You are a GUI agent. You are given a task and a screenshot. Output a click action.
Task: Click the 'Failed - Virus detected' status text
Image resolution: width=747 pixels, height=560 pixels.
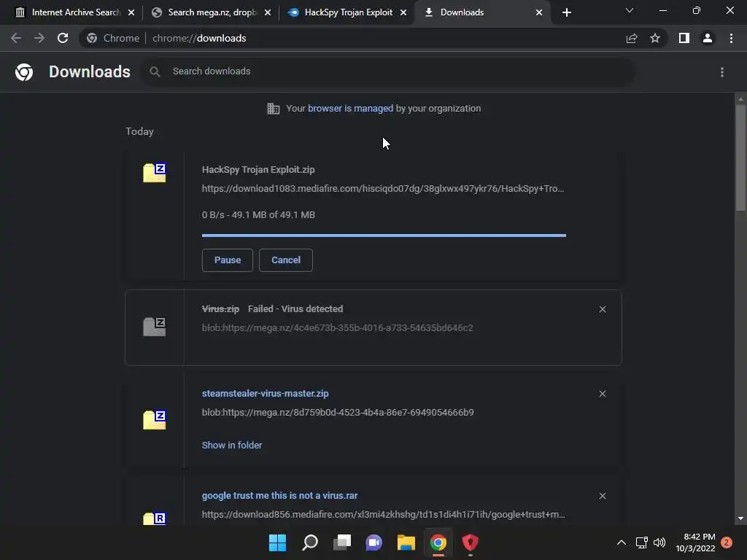tap(295, 309)
